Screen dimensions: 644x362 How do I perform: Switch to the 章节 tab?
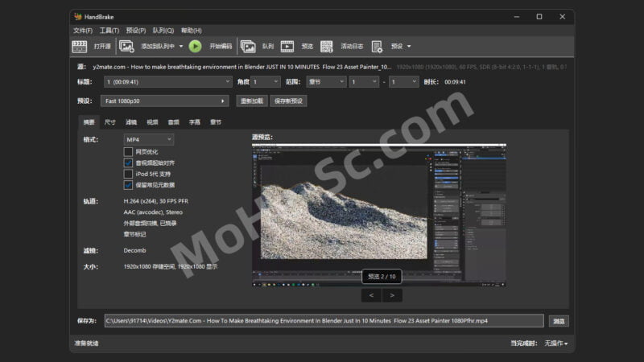(x=216, y=122)
